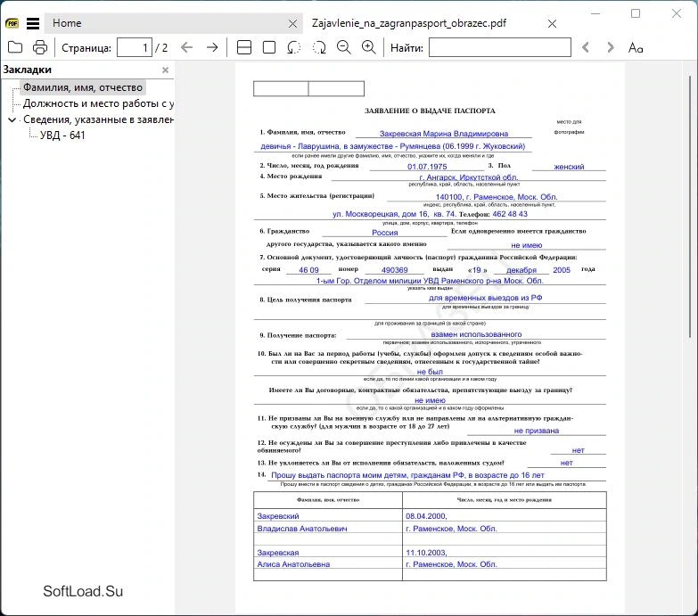Click the value не призвана
The height and width of the screenshot is (616, 698).
(x=536, y=431)
